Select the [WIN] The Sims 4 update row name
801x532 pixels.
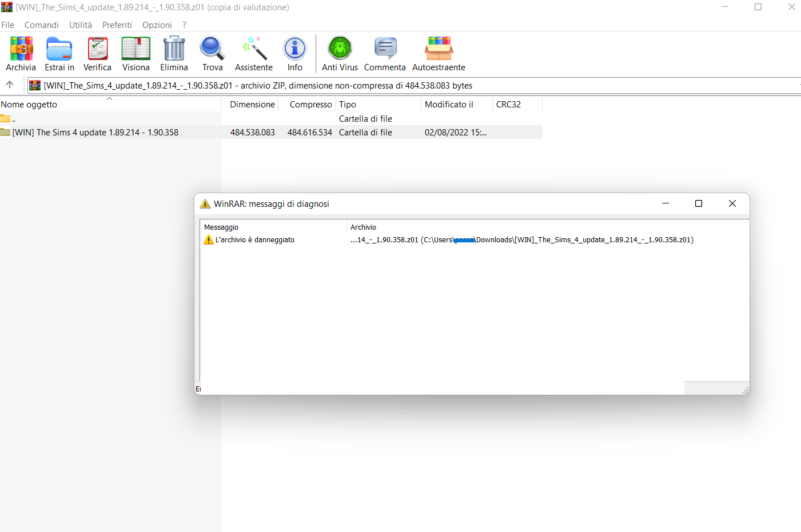coord(95,132)
